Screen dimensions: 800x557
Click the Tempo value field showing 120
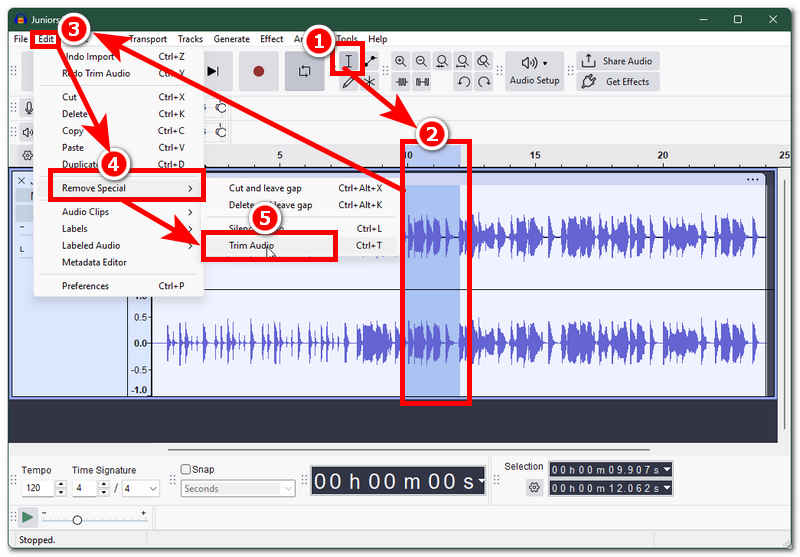[x=37, y=488]
